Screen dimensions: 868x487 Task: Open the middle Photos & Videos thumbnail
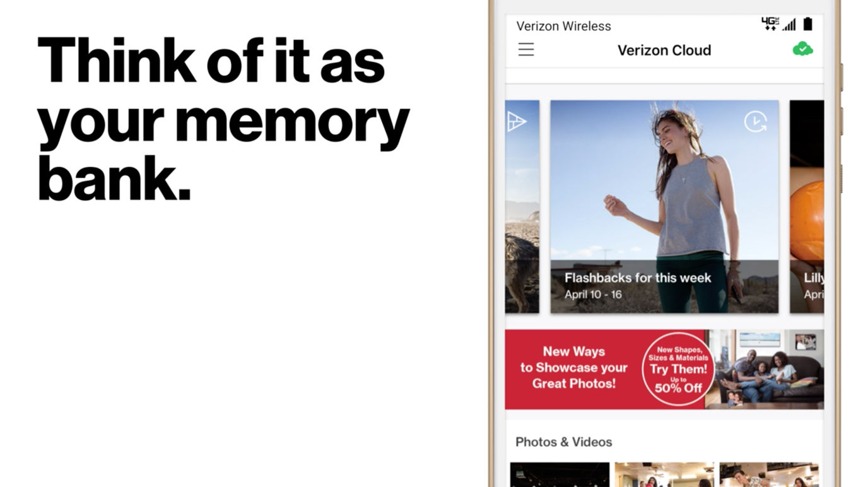click(664, 474)
